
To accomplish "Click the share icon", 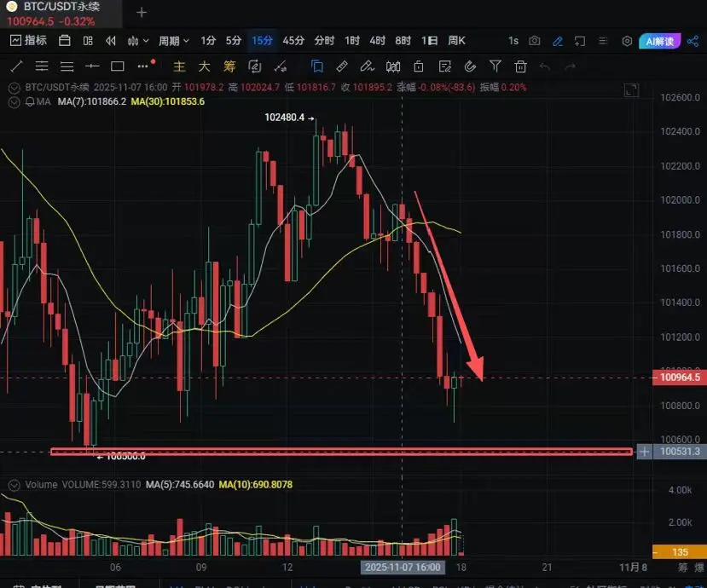I will (x=693, y=42).
